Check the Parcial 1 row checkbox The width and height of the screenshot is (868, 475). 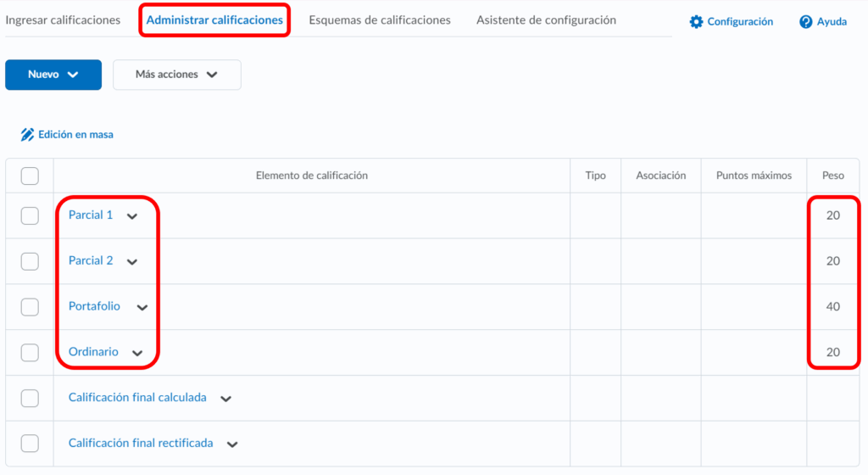(x=30, y=215)
